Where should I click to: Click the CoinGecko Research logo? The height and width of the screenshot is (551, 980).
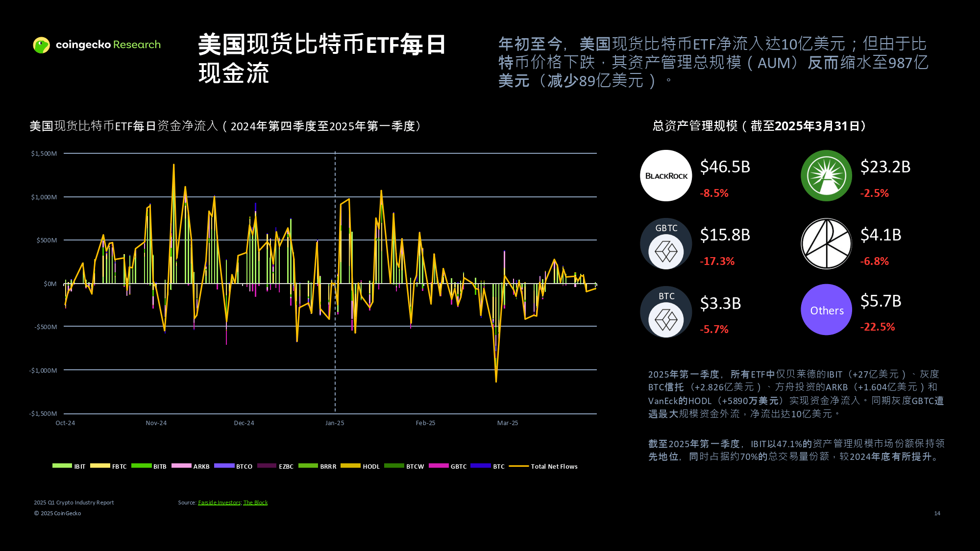pyautogui.click(x=97, y=44)
